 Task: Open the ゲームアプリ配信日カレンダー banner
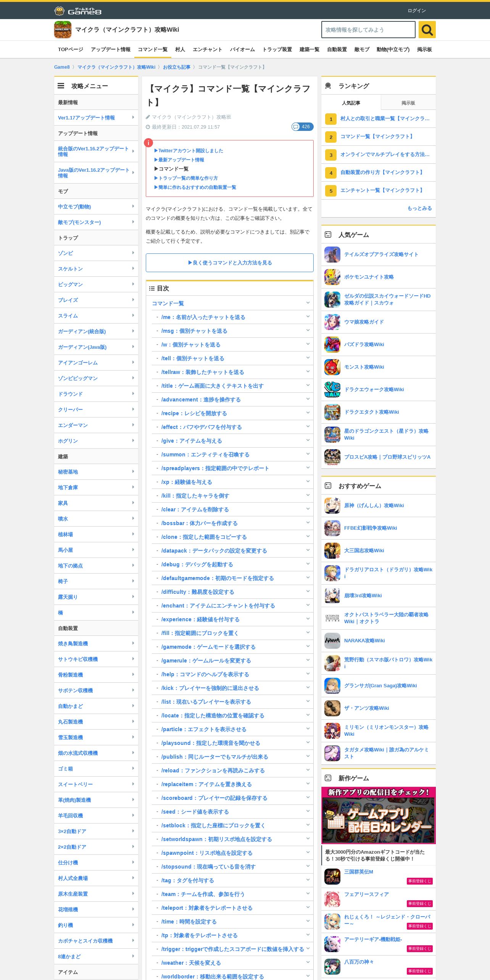[x=379, y=815]
